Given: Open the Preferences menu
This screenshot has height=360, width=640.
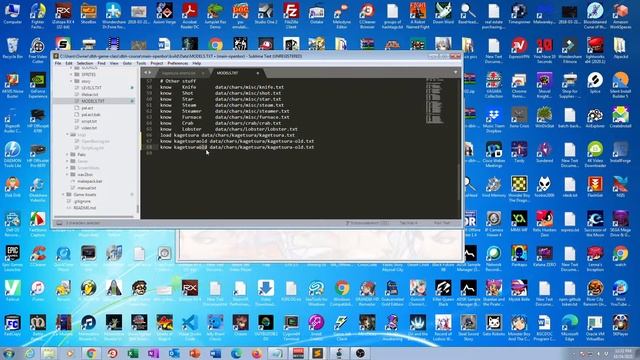Looking at the screenshot, I should 178,63.
